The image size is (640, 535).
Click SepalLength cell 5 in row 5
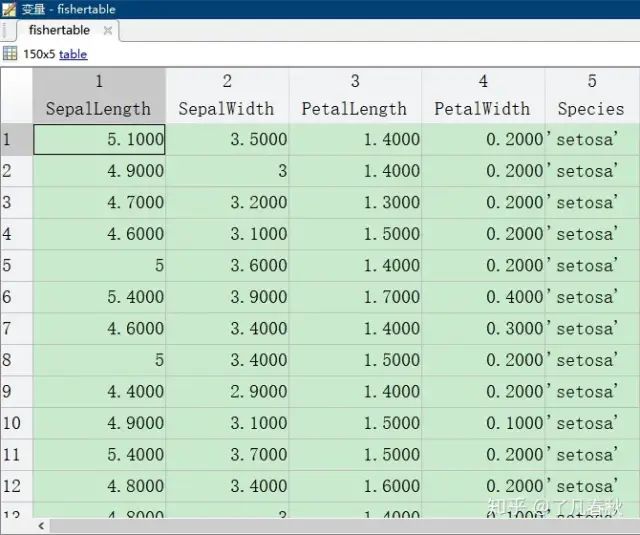pyautogui.click(x=99, y=266)
